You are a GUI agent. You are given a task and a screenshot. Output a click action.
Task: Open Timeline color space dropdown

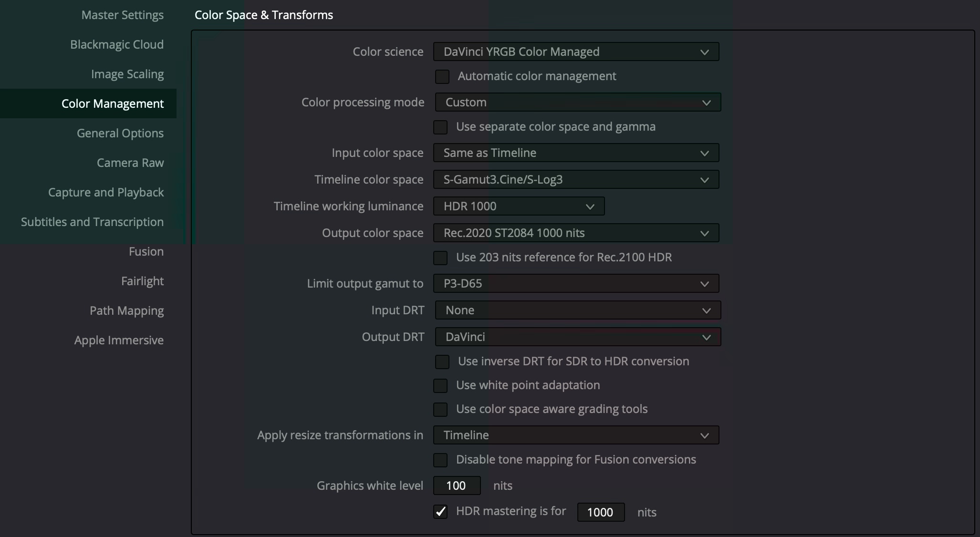575,179
